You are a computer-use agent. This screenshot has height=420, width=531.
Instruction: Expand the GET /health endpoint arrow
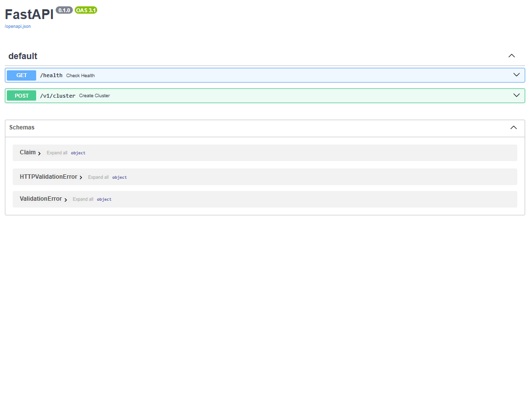click(516, 75)
